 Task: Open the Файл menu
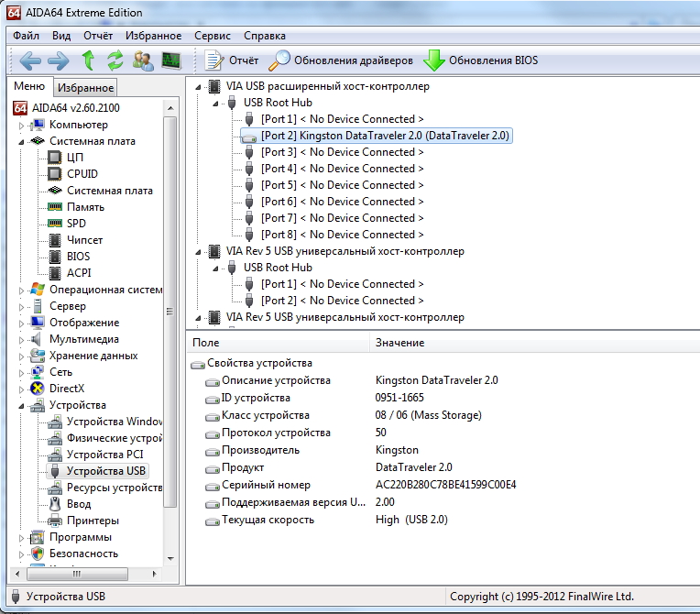(26, 36)
